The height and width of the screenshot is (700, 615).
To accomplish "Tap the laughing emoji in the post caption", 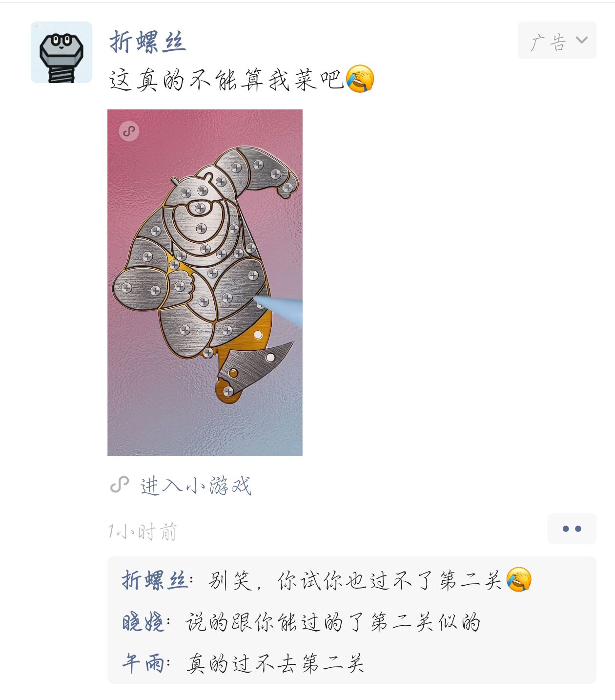I will [x=360, y=79].
